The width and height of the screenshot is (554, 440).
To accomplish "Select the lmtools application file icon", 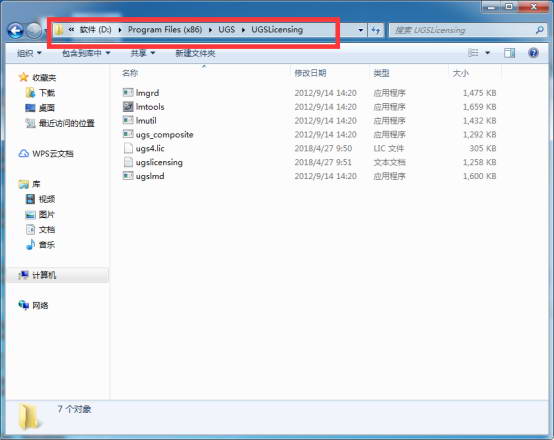I will [x=128, y=106].
